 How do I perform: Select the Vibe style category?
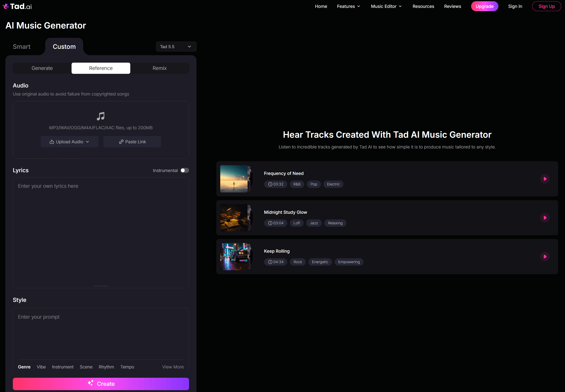pyautogui.click(x=41, y=367)
